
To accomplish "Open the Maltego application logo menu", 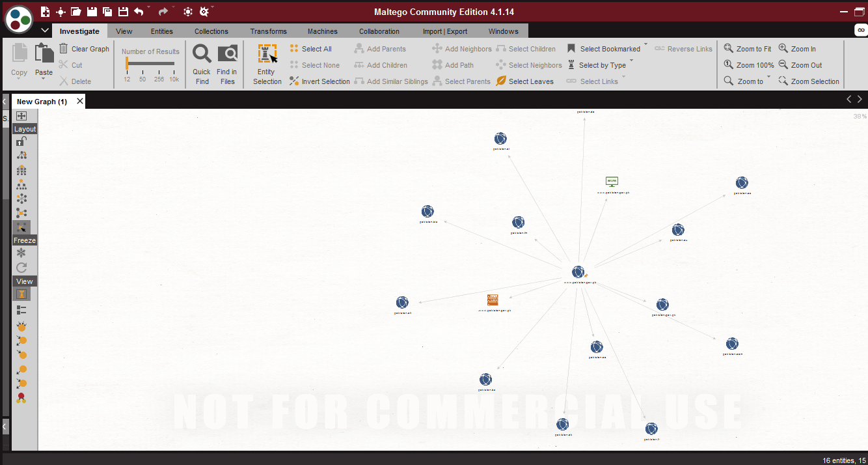I will 19,19.
